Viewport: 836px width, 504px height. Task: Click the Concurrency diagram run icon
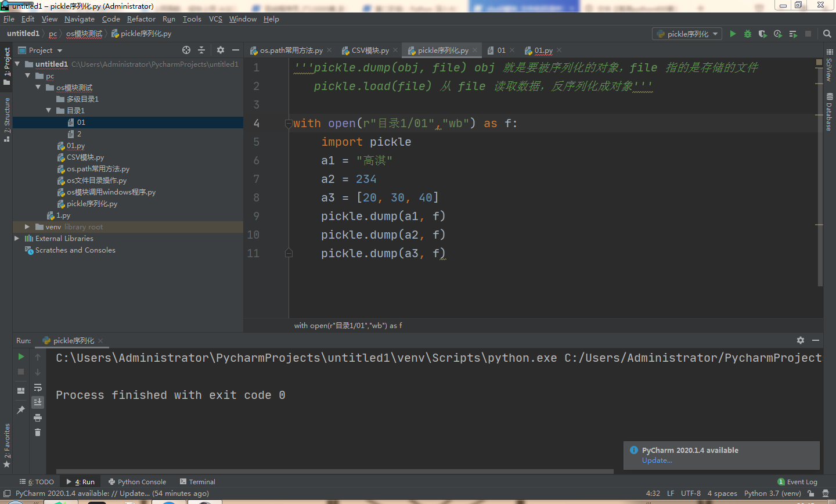(793, 34)
